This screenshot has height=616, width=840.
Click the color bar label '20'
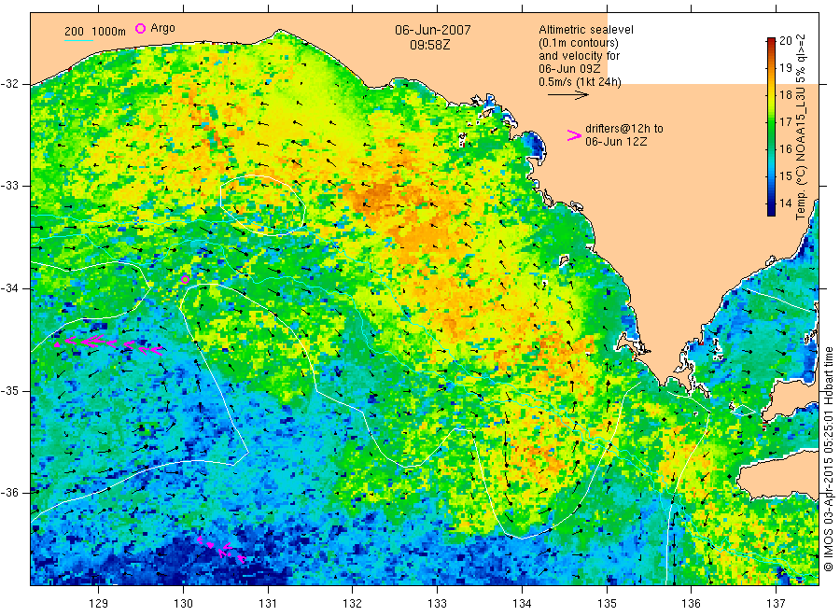click(785, 41)
